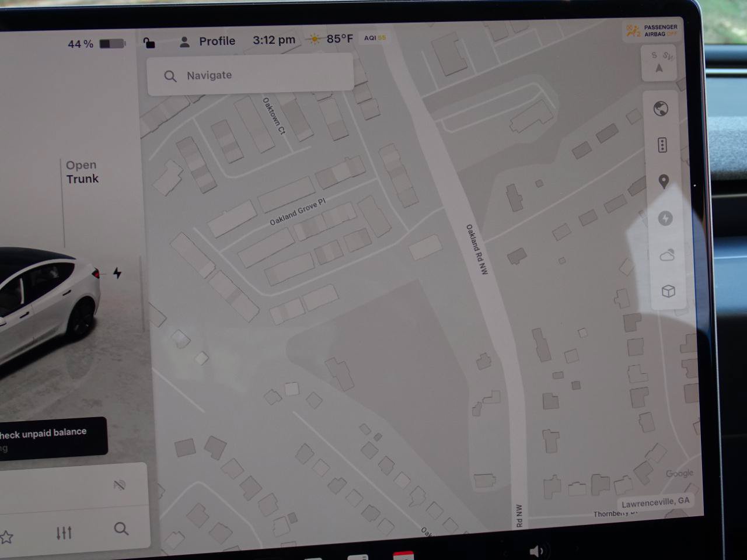Tap Open Trunk
Screen dimensions: 747x560
[82, 172]
